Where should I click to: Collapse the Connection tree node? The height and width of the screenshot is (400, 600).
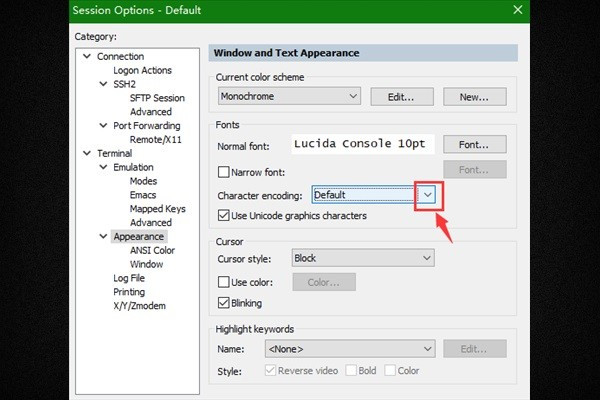click(x=87, y=57)
